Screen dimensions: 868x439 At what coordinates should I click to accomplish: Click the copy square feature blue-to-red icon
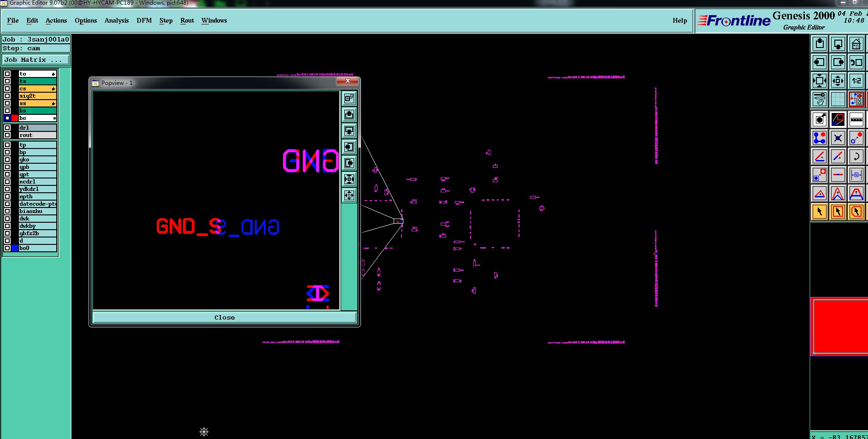(x=820, y=175)
